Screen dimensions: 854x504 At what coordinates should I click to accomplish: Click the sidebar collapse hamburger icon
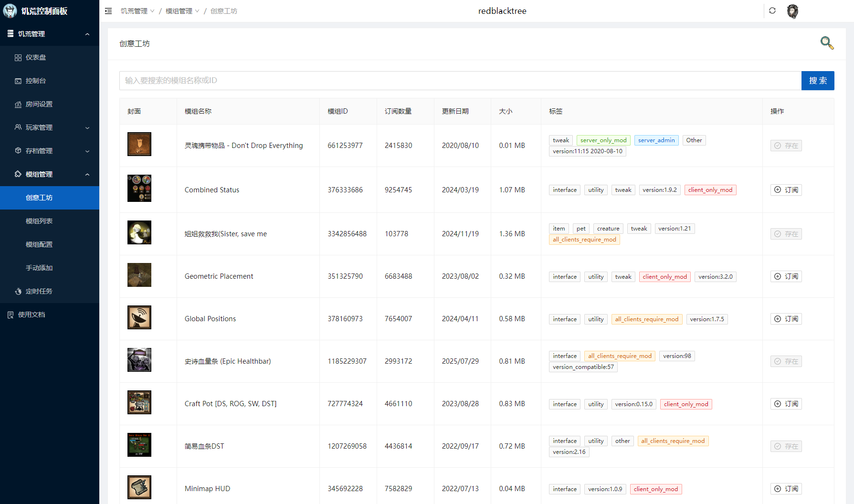(x=108, y=11)
